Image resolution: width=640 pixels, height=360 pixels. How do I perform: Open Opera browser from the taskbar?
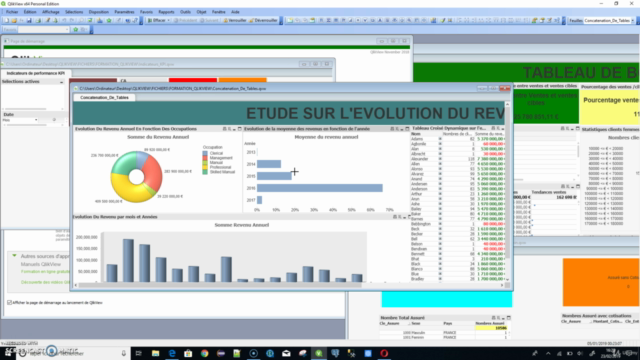(384, 353)
